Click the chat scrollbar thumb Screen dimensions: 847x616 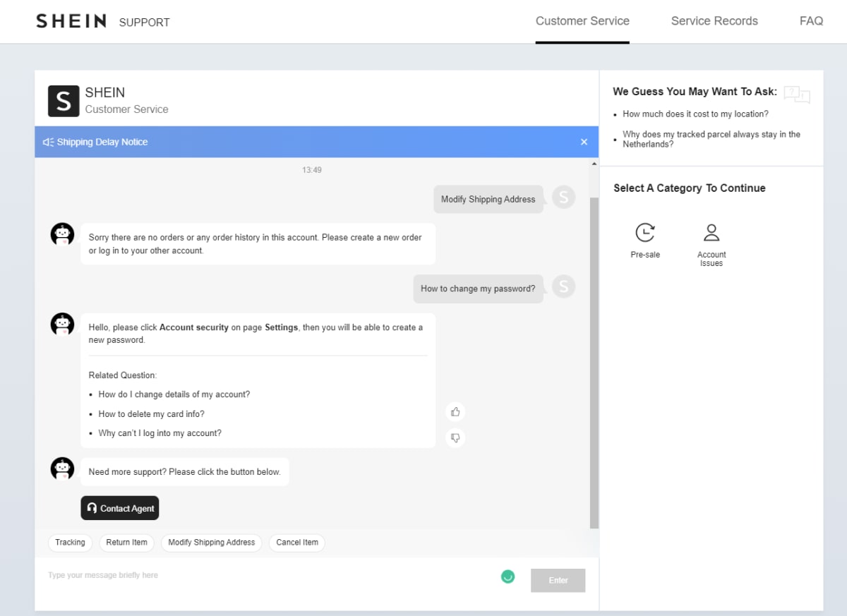pyautogui.click(x=594, y=363)
